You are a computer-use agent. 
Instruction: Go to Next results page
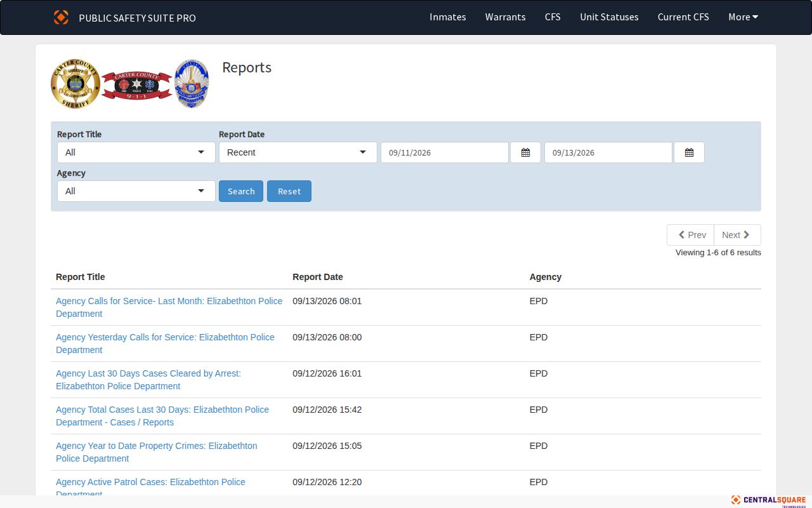point(737,235)
